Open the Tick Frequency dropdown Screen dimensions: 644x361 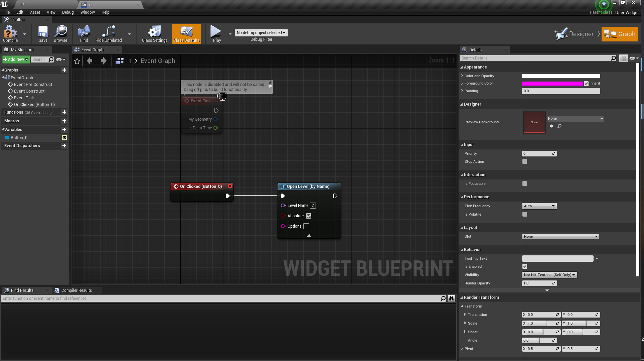(x=539, y=206)
